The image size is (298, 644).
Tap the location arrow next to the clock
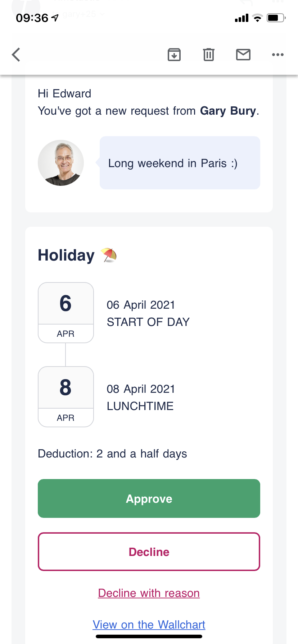tap(55, 18)
